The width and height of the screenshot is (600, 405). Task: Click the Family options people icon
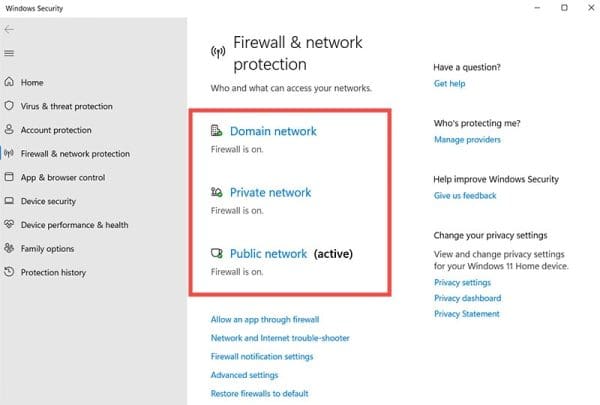pyautogui.click(x=9, y=248)
